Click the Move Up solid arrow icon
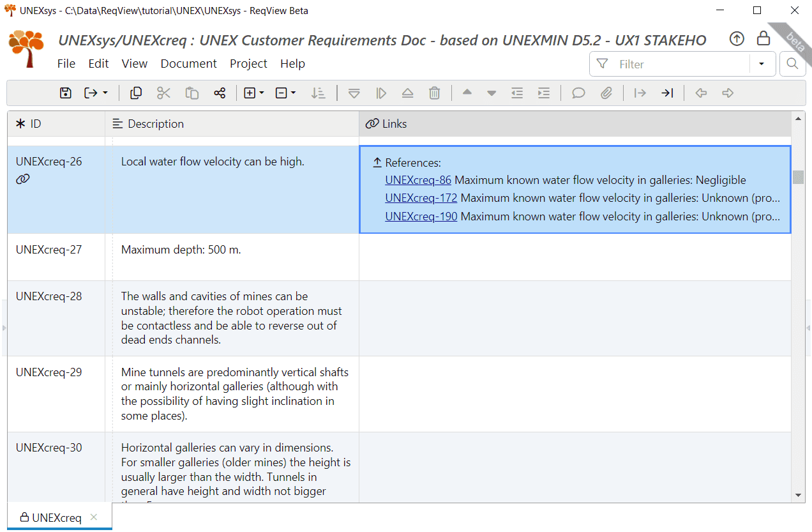812x532 pixels. click(x=467, y=93)
